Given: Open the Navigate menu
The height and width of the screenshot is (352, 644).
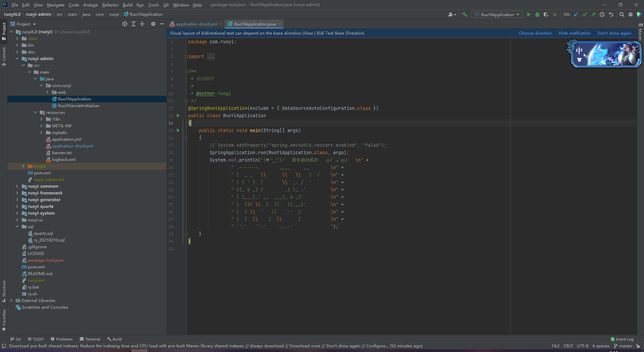Looking at the screenshot, I should coord(55,5).
